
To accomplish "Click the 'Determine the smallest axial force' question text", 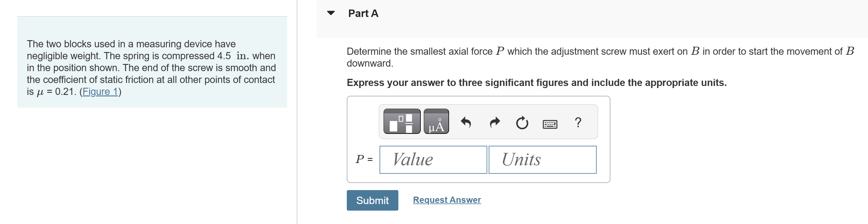I will [x=420, y=51].
